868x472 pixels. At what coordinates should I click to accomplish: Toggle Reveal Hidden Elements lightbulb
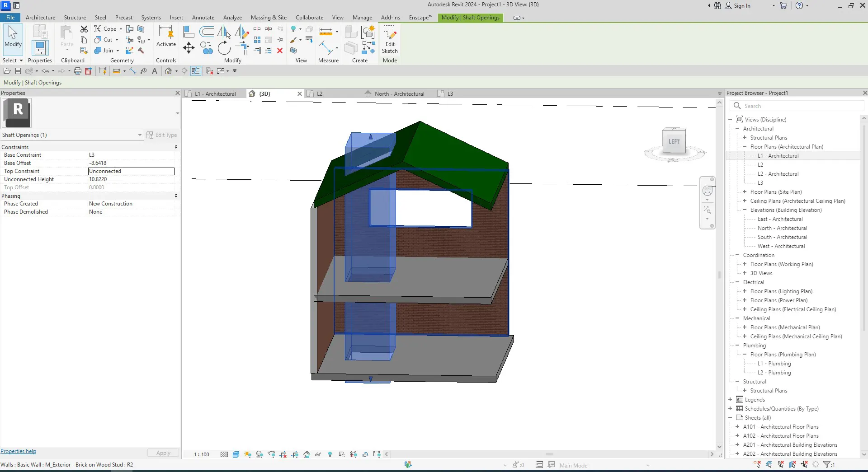330,454
